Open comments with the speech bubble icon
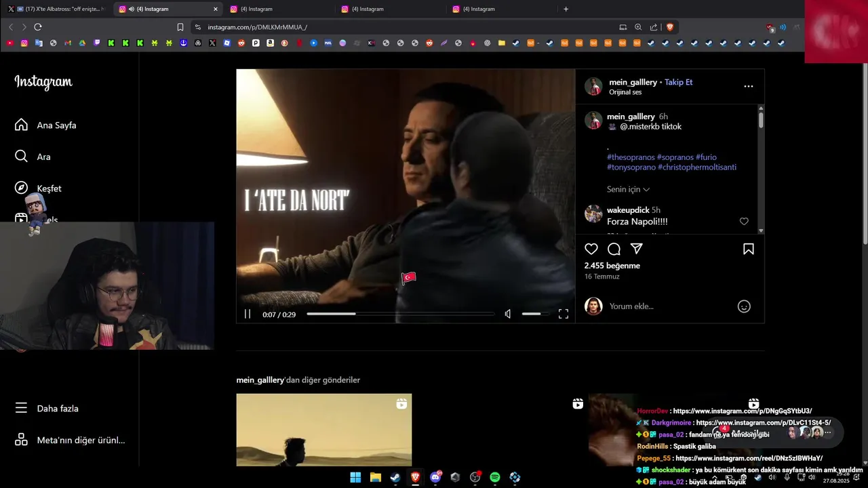 click(x=614, y=249)
